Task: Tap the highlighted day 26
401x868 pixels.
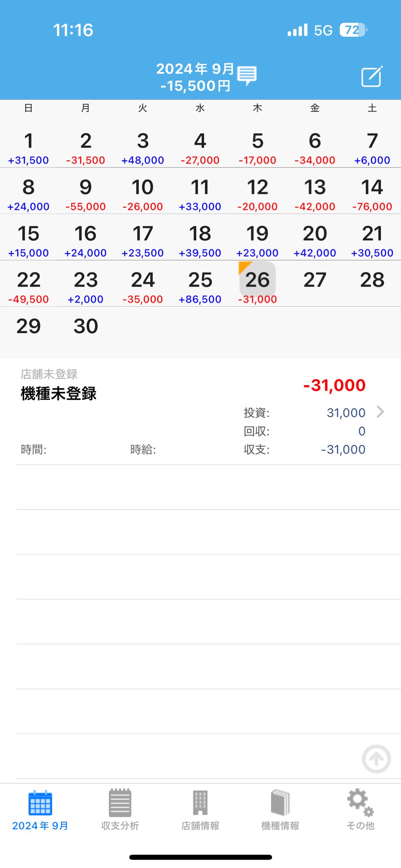Action: point(258,280)
